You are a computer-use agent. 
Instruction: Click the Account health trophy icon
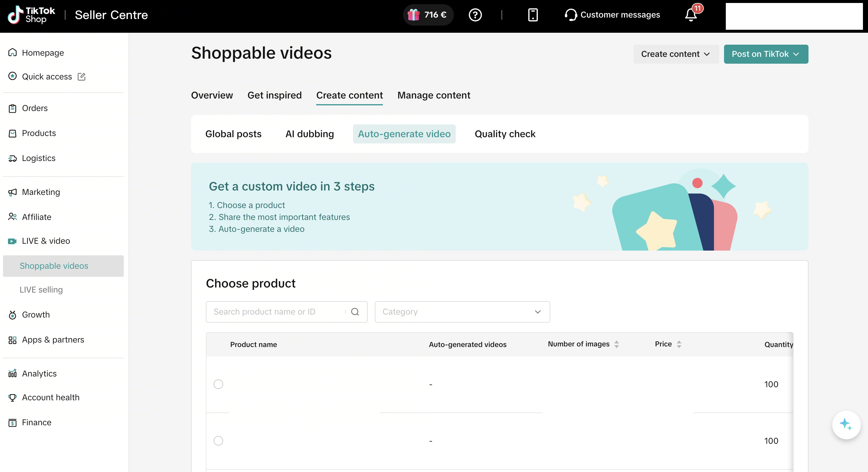(x=12, y=398)
